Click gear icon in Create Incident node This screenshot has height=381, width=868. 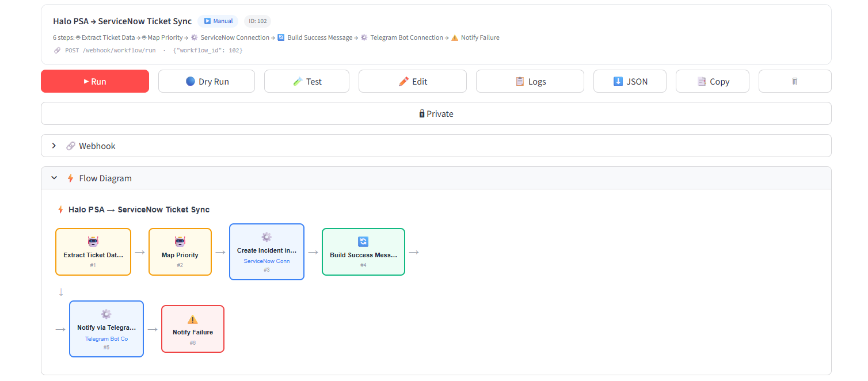coord(267,237)
